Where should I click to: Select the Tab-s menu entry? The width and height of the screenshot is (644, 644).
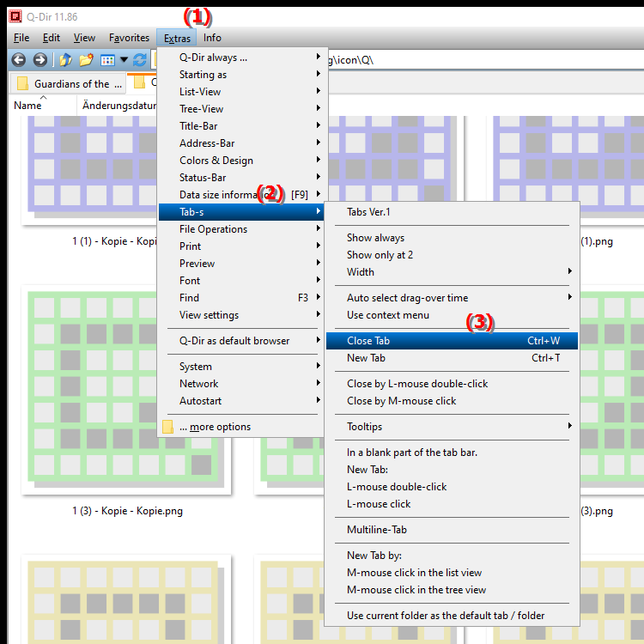click(241, 212)
